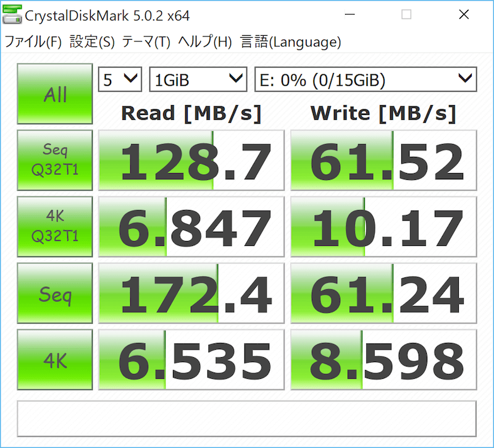Run the plain 4K test button
Screen dimensions: 494x448
coord(55,360)
